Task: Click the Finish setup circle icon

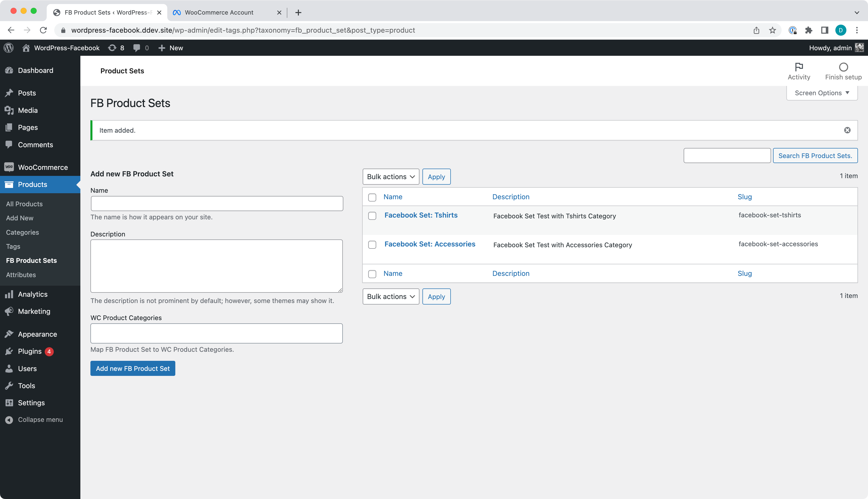Action: click(843, 67)
